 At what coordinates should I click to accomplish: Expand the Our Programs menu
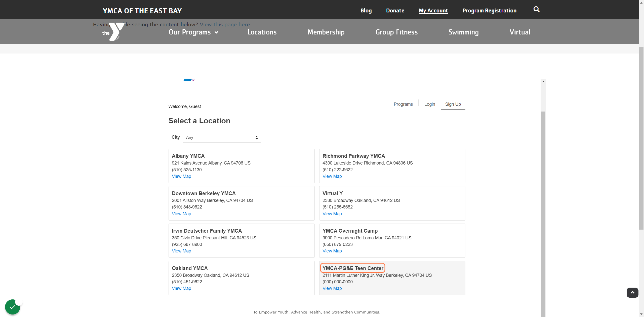click(x=193, y=32)
